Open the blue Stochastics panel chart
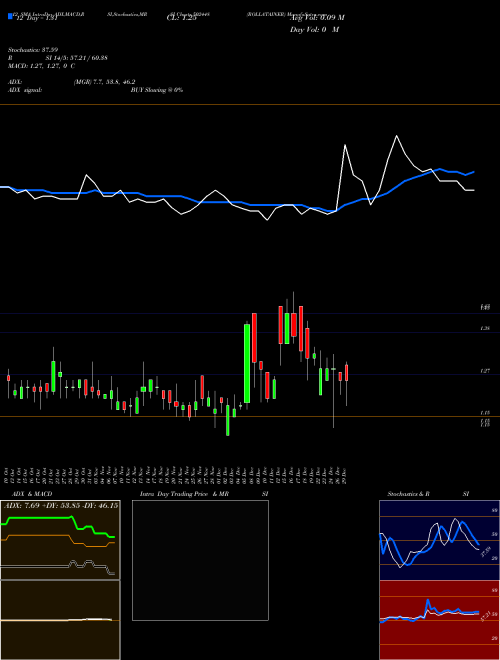 439,540
